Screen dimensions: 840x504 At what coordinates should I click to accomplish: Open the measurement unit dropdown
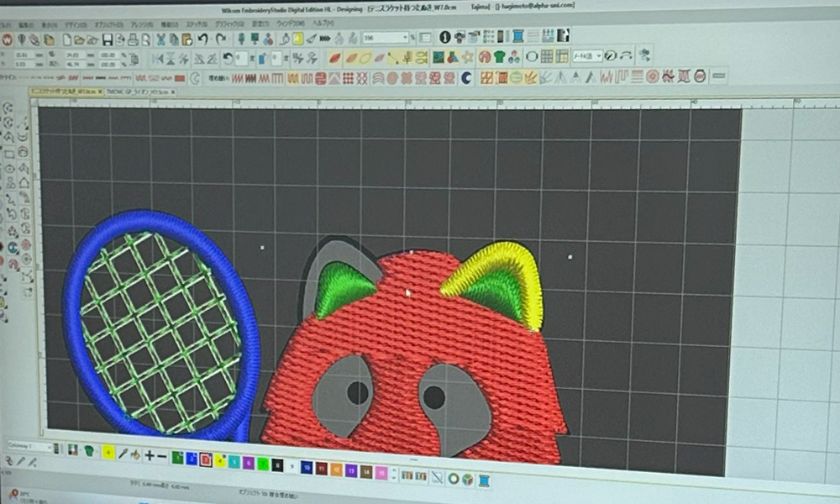[599, 56]
